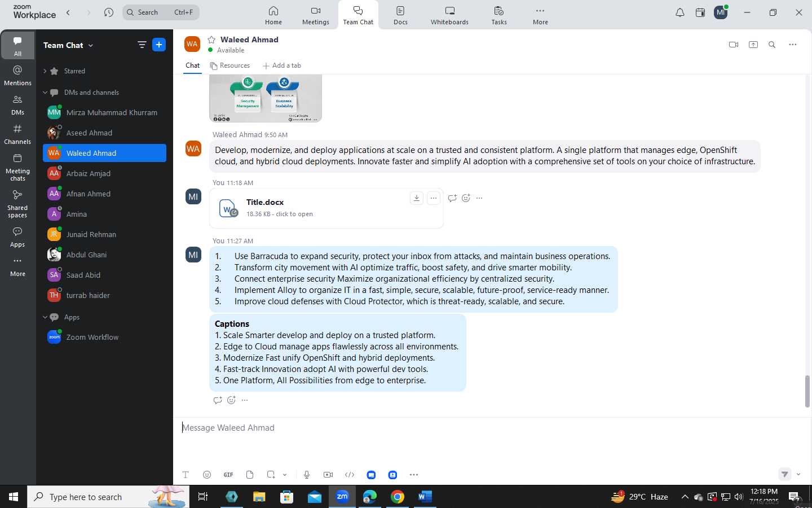Search within this chat

tap(772, 45)
